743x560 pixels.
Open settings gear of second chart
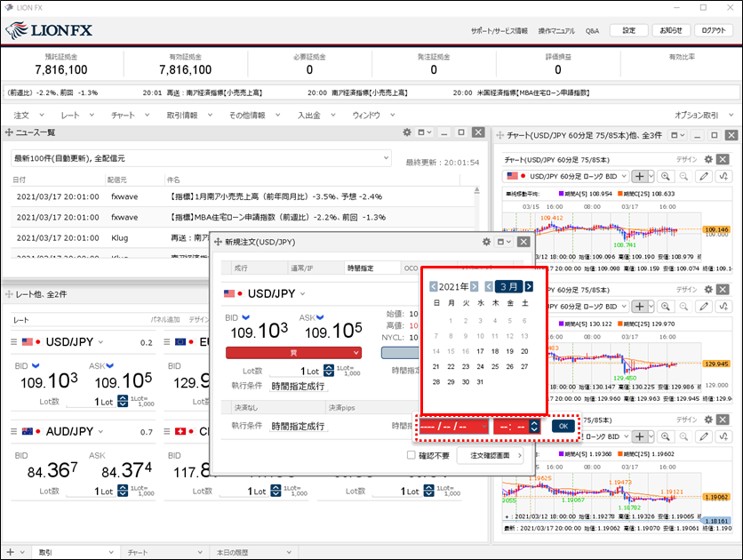point(708,289)
